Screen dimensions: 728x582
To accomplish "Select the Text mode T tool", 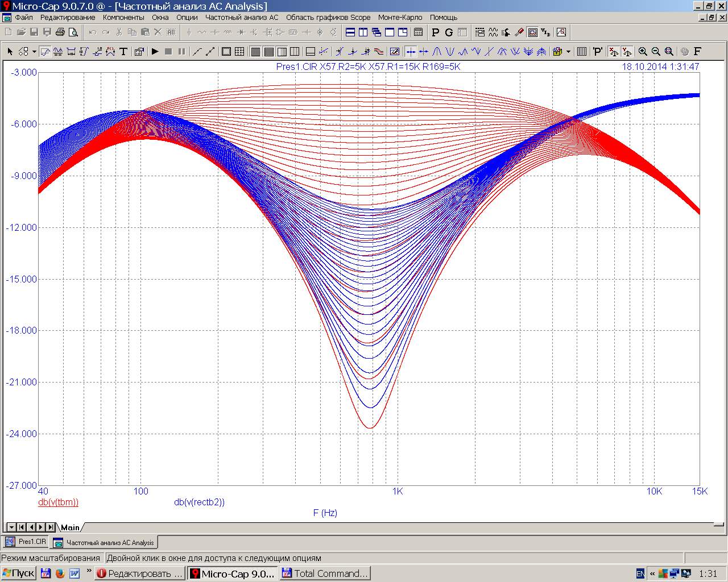I will coord(123,52).
